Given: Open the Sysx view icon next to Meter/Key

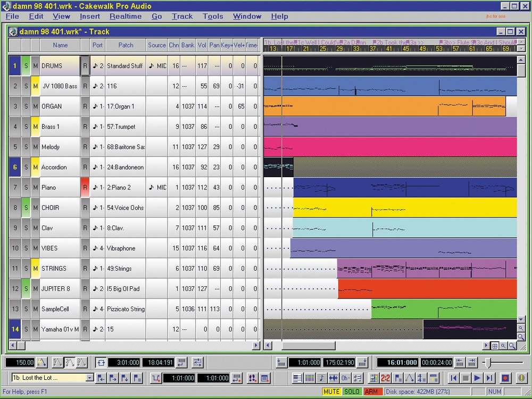Looking at the screenshot, I should click(434, 378).
